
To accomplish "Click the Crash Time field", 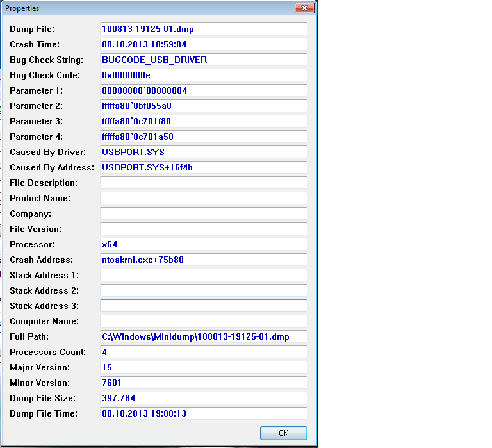I will pyautogui.click(x=204, y=44).
